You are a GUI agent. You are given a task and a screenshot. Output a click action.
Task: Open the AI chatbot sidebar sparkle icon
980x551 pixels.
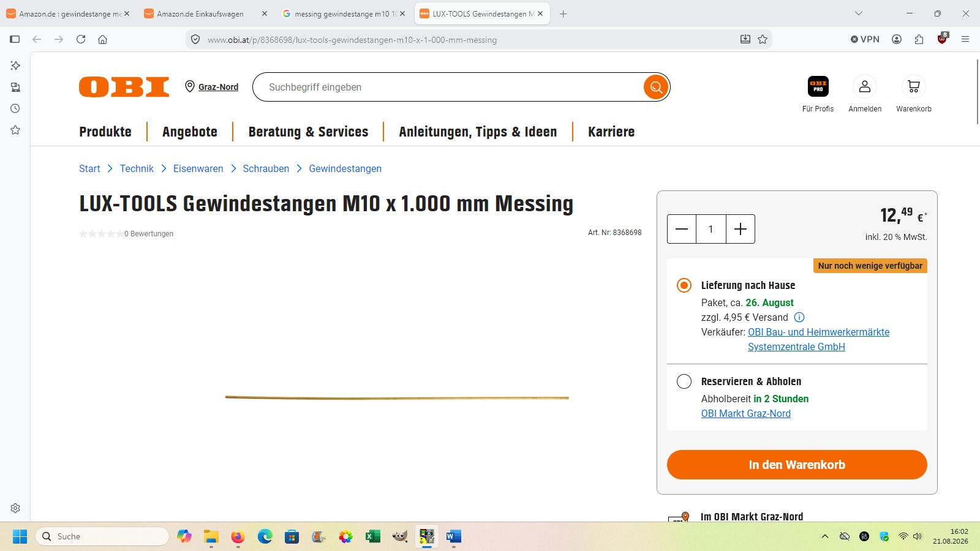pyautogui.click(x=15, y=66)
